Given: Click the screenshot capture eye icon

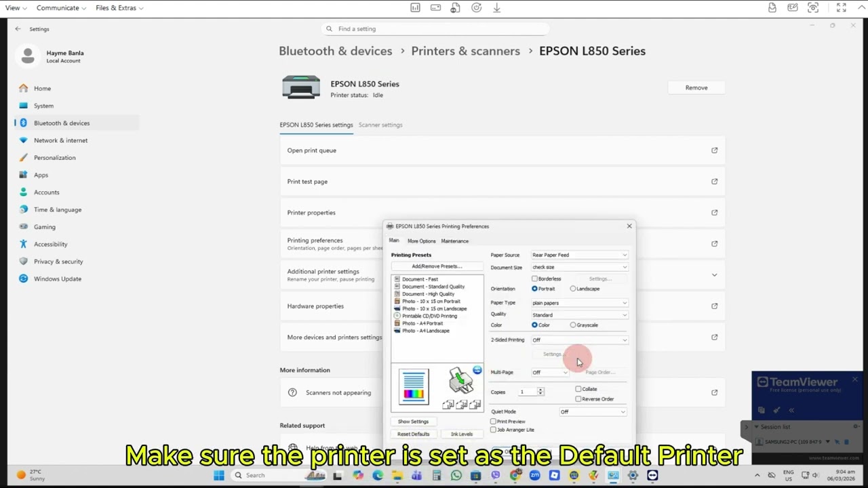Looking at the screenshot, I should pos(813,7).
